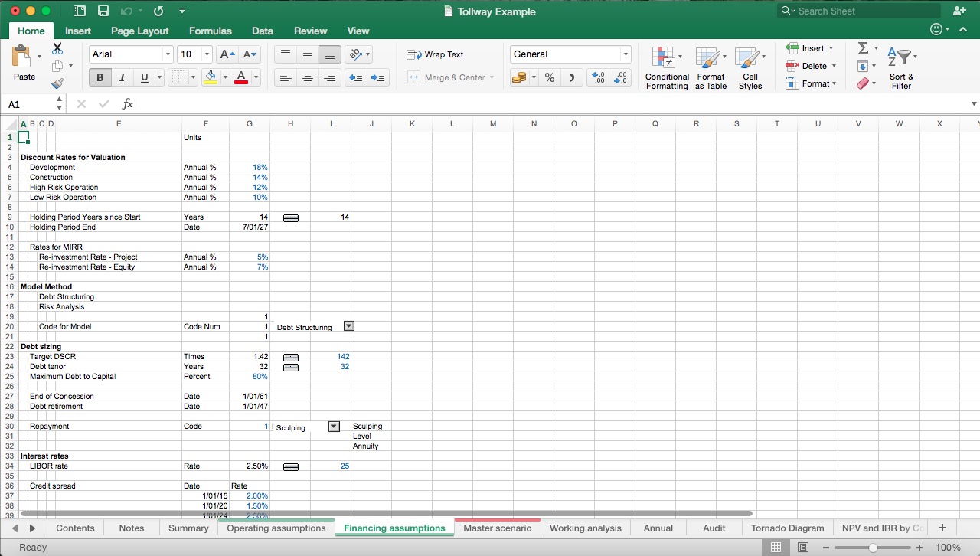980x556 pixels.
Task: Apply percentage number format
Action: point(548,77)
